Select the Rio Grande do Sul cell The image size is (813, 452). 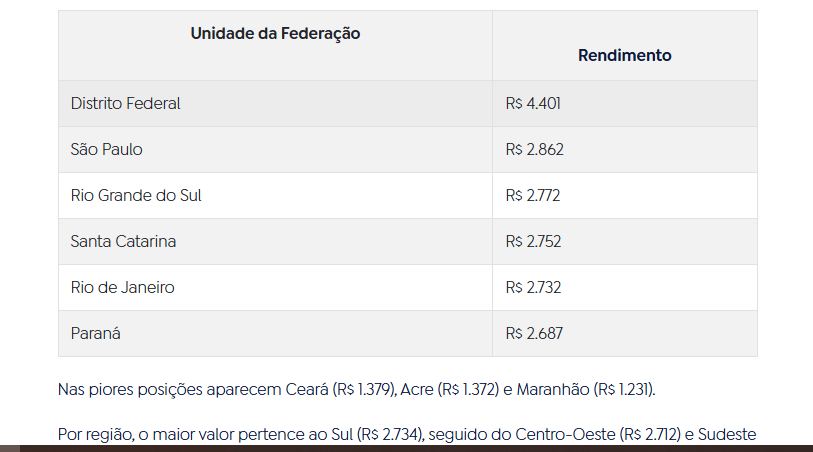click(275, 195)
